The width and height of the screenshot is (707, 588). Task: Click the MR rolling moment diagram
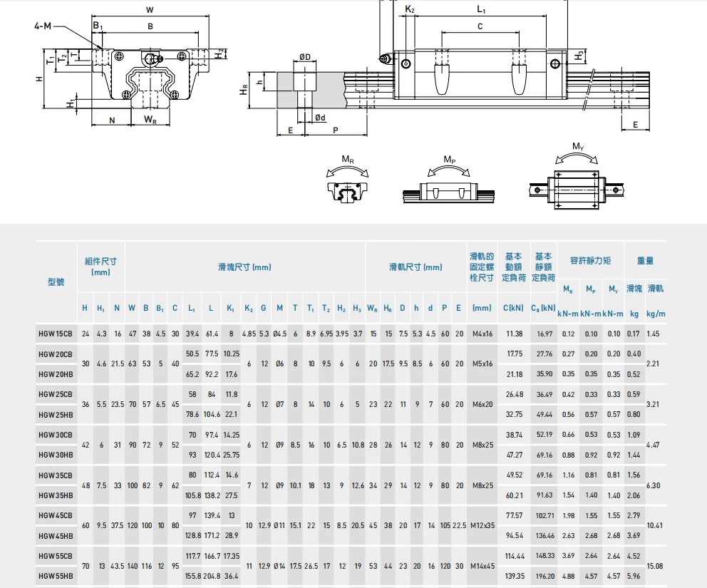pos(347,180)
